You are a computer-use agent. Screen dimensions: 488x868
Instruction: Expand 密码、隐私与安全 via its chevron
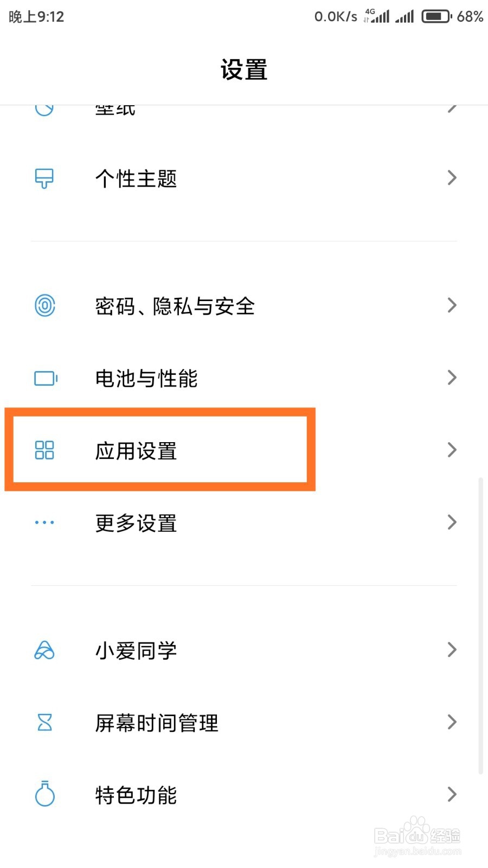(x=452, y=305)
